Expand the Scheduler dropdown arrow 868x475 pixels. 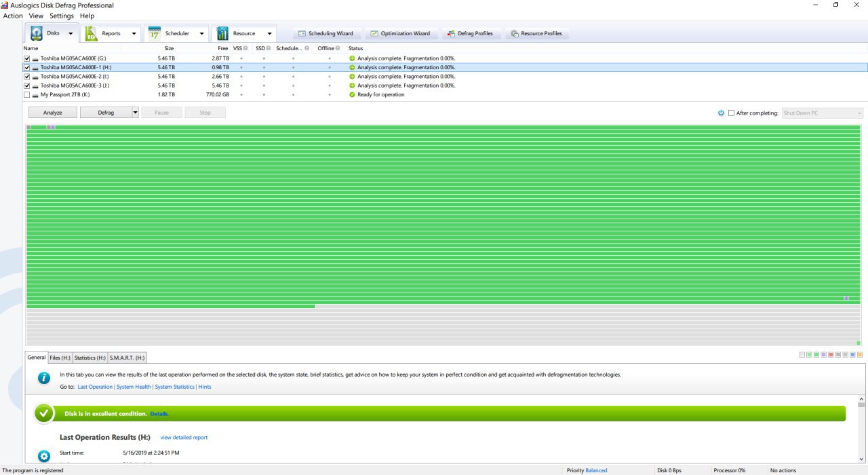[202, 33]
